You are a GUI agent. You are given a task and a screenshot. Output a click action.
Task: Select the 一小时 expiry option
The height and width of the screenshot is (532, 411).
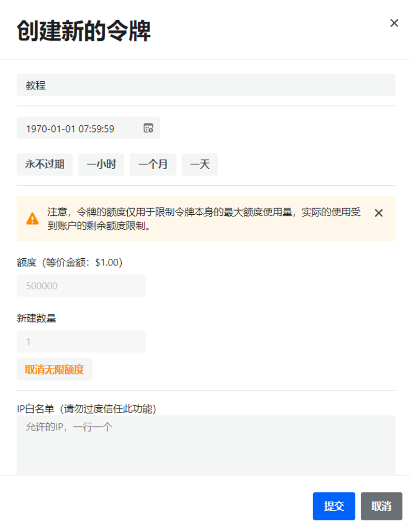coord(101,164)
